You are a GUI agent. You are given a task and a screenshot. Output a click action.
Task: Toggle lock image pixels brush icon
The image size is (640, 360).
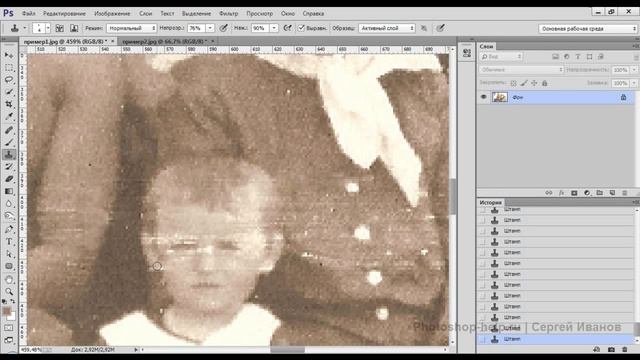point(524,83)
